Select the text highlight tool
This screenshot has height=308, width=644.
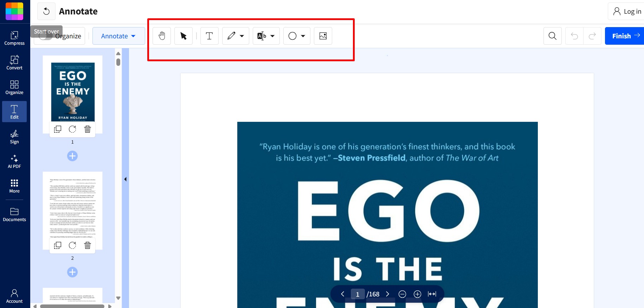pyautogui.click(x=262, y=36)
